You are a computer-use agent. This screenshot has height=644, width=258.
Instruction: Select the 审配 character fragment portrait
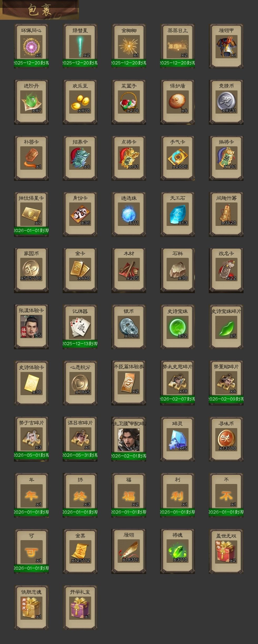129,439
